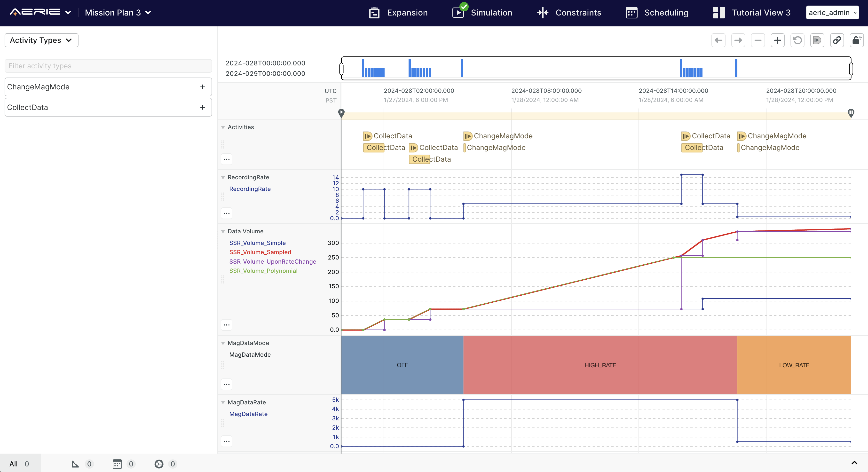This screenshot has height=472, width=868.
Task: Click the pan timeline right arrow
Action: point(738,40)
